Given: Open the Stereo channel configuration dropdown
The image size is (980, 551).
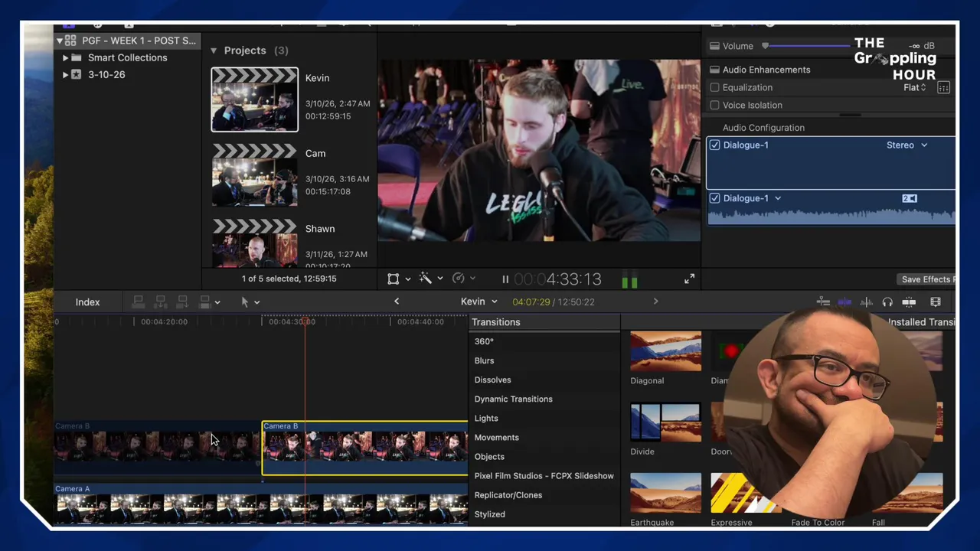Looking at the screenshot, I should point(907,145).
